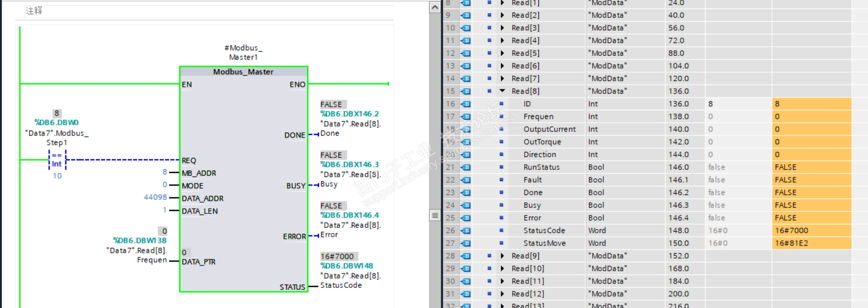The width and height of the screenshot is (868, 308).
Task: Select the %DB6.DBX146.4 Error operand address
Action: point(350,215)
